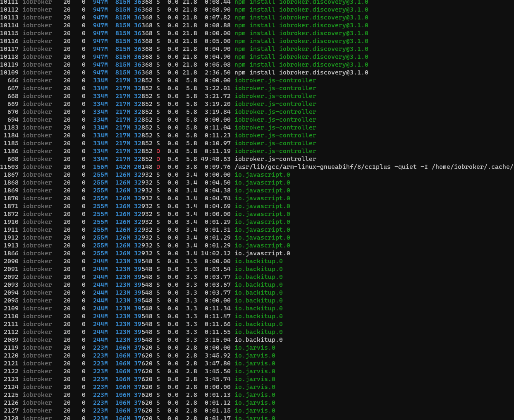Click the time value 3:22.01
Image resolution: width=514 pixels, height=420 pixels.
[218, 88]
